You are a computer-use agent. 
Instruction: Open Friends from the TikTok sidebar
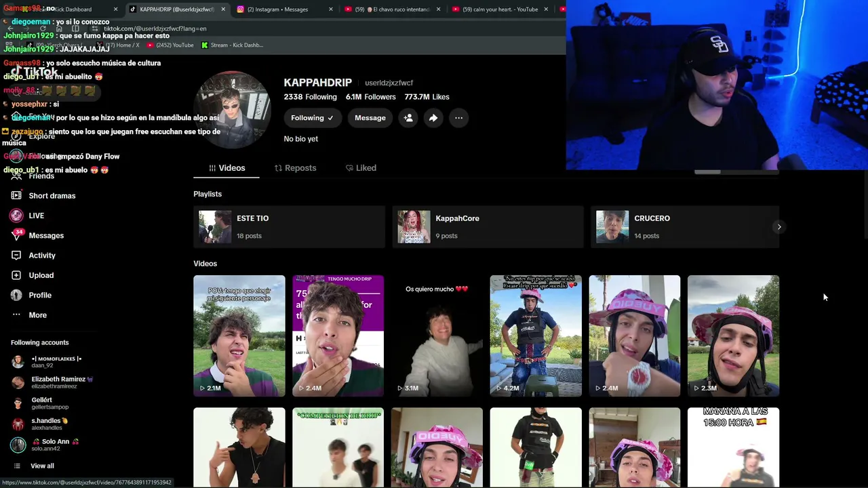coord(41,176)
